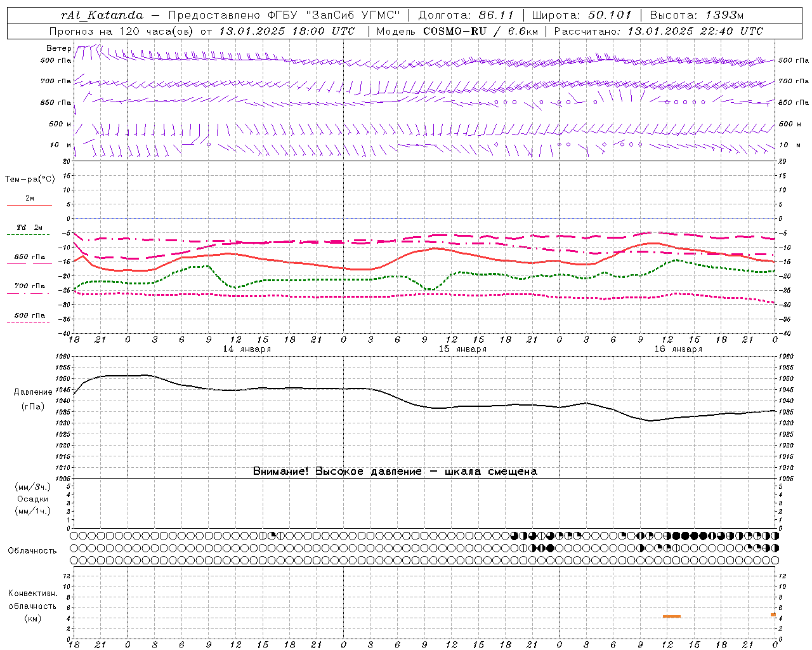Click the Прогноз на 120 часа(ов) text
This screenshot has height=650, width=812.
click(122, 31)
